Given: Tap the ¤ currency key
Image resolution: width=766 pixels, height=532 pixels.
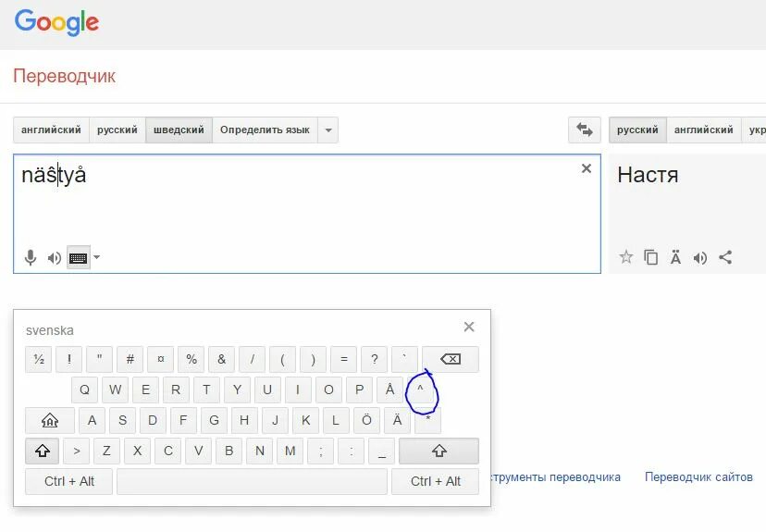Looking at the screenshot, I should click(161, 360).
